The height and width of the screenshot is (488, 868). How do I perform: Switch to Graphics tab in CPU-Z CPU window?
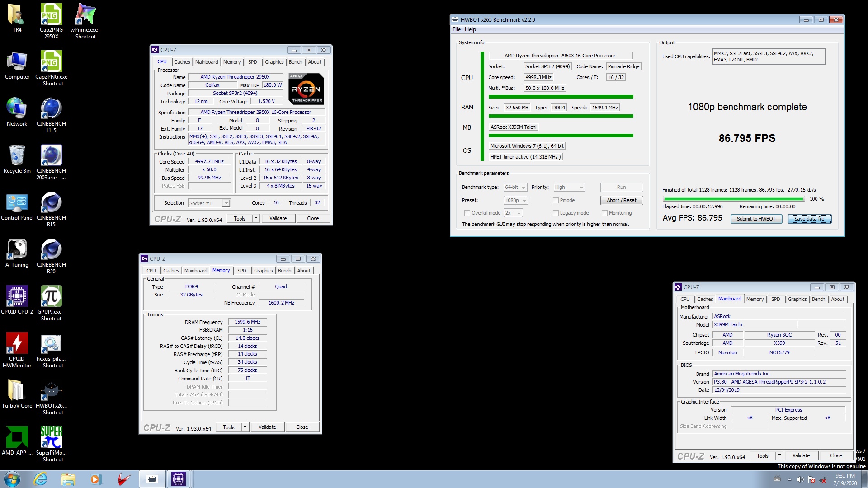click(274, 62)
